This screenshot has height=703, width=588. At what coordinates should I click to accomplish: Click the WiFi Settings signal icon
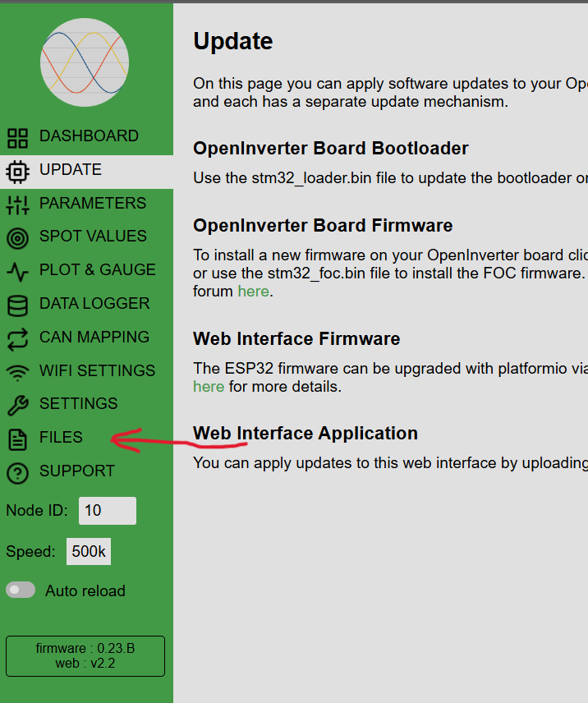[x=17, y=372]
